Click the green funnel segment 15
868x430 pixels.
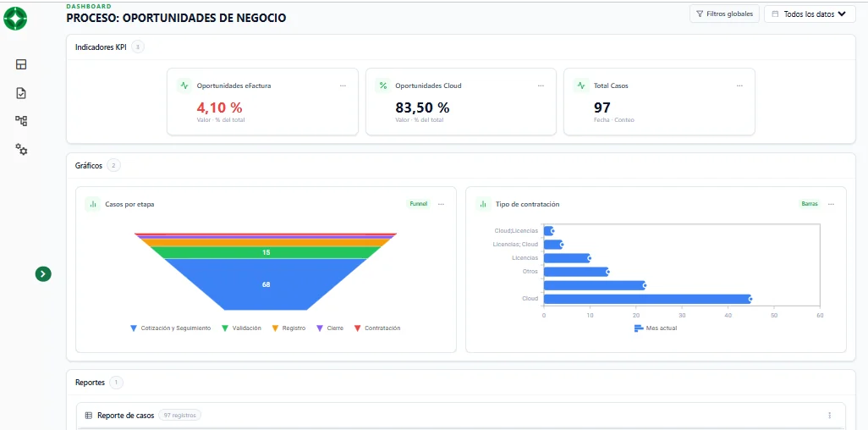pyautogui.click(x=266, y=253)
